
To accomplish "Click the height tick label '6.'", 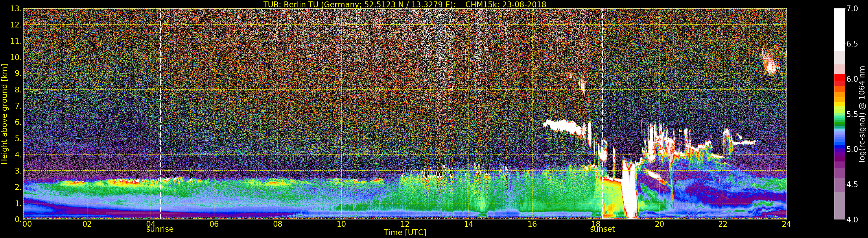I will coord(18,122).
